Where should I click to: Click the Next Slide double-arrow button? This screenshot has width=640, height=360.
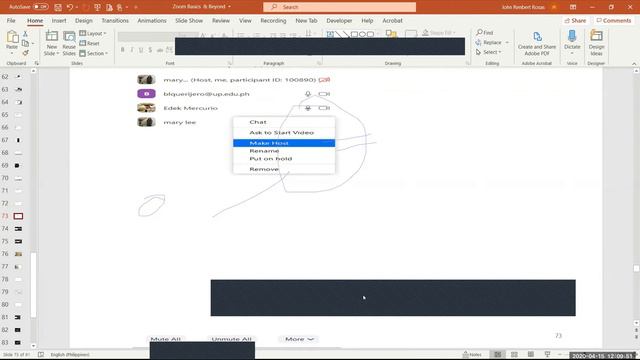click(636, 337)
